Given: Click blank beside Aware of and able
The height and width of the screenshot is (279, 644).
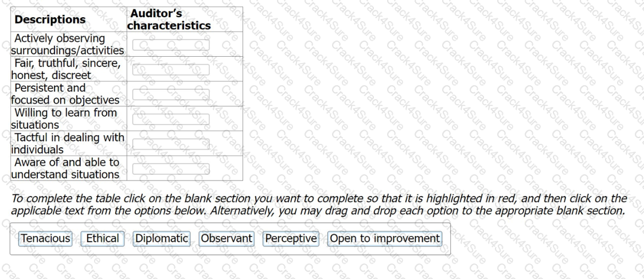Looking at the screenshot, I should coord(171,168).
